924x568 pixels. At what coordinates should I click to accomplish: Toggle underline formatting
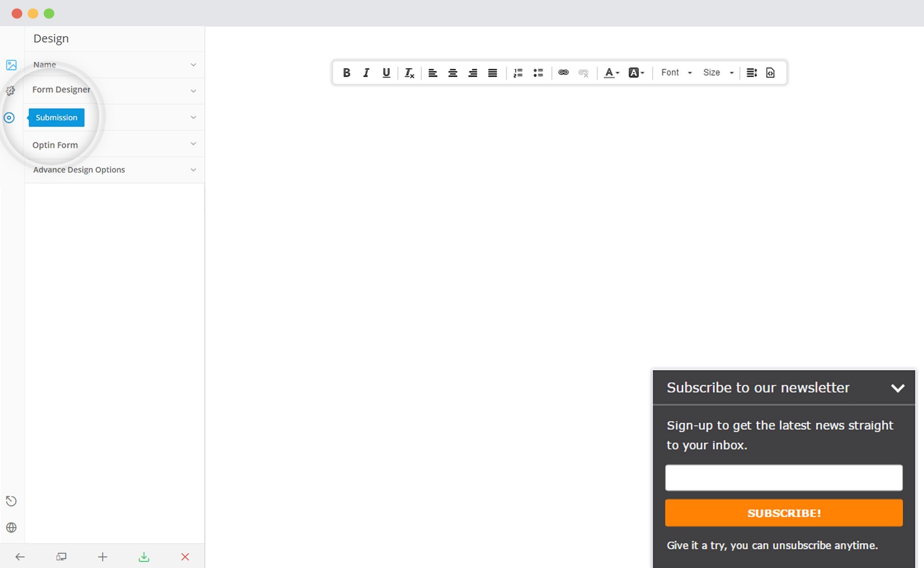click(x=386, y=73)
